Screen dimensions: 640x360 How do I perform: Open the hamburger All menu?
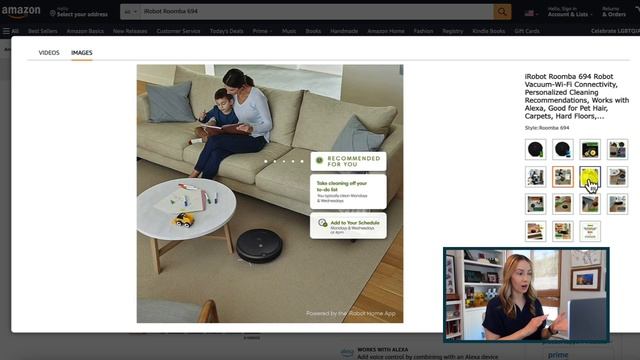tap(11, 31)
